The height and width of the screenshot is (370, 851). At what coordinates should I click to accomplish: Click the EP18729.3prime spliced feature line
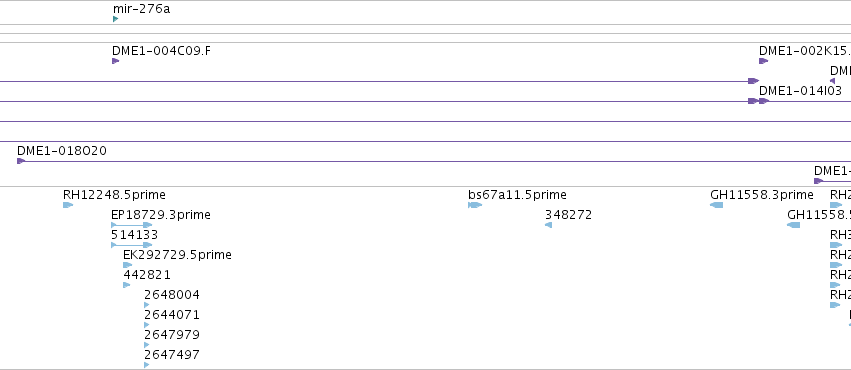pyautogui.click(x=131, y=225)
